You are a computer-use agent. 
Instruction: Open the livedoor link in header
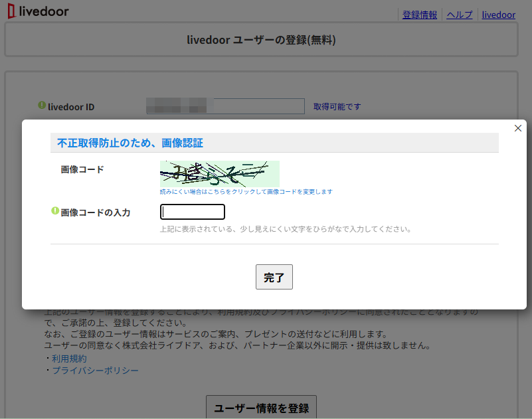(x=498, y=15)
